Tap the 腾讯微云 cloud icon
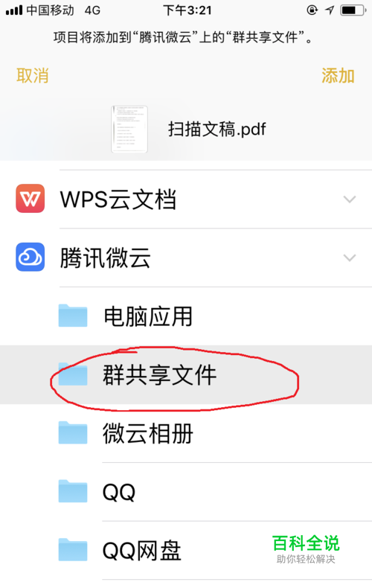Screen dimensions: 372x588 30,257
